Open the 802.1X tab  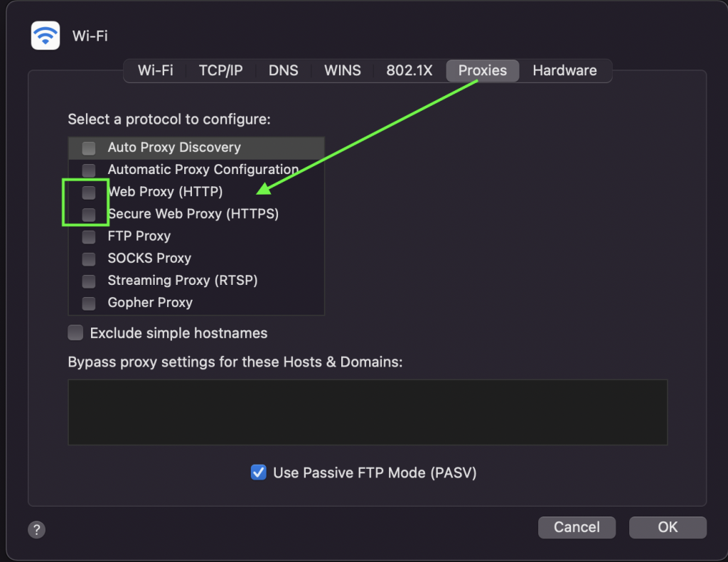(x=409, y=70)
